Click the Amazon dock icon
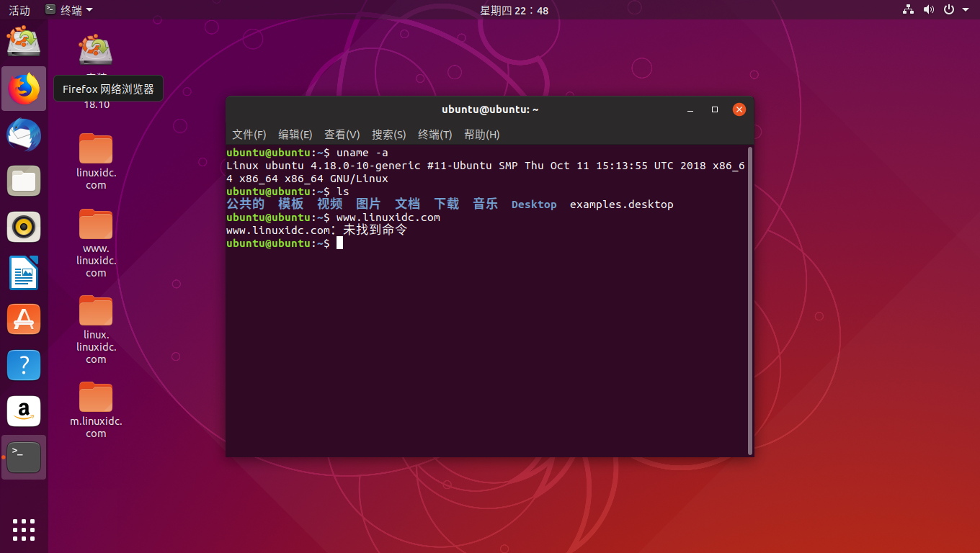Image resolution: width=980 pixels, height=553 pixels. (x=24, y=411)
